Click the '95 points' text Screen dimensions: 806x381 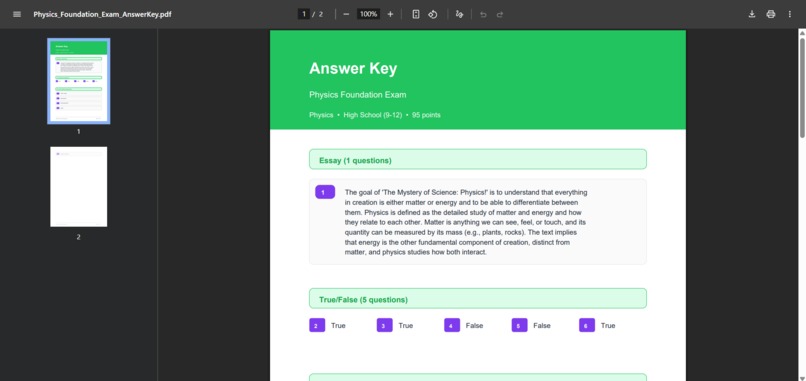(426, 115)
